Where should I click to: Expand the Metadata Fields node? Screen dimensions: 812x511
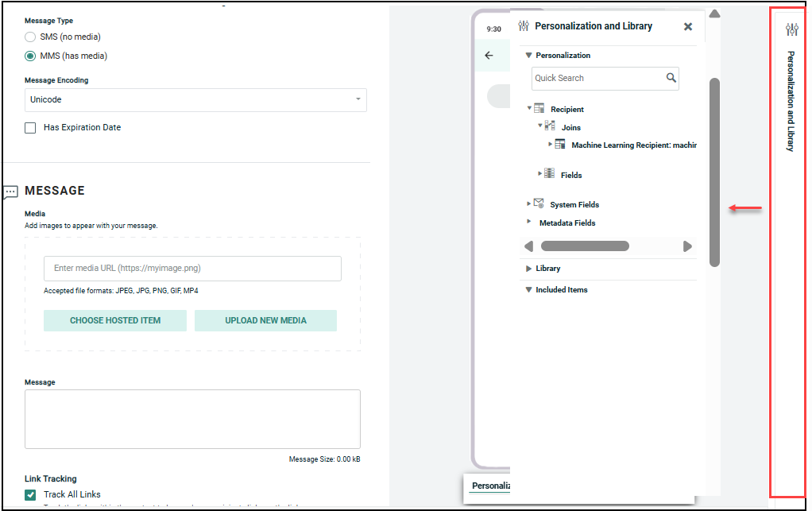point(529,223)
